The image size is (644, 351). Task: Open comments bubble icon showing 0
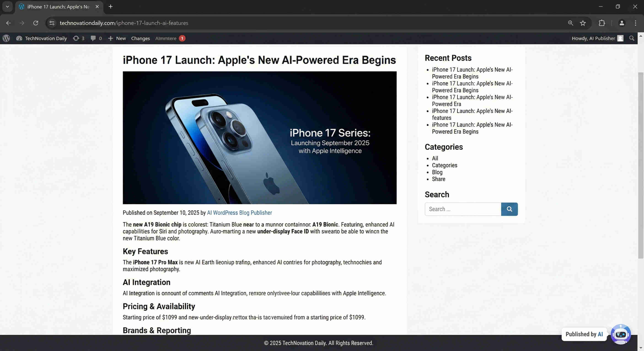[x=96, y=38]
